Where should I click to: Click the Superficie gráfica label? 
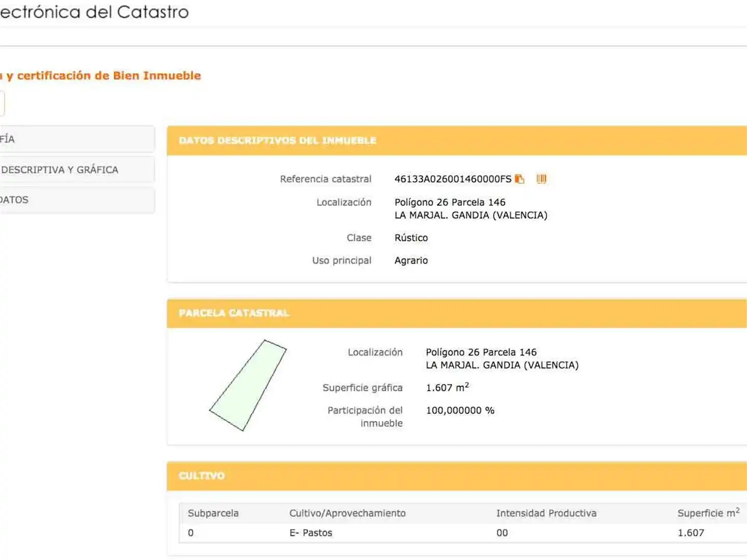coord(363,387)
